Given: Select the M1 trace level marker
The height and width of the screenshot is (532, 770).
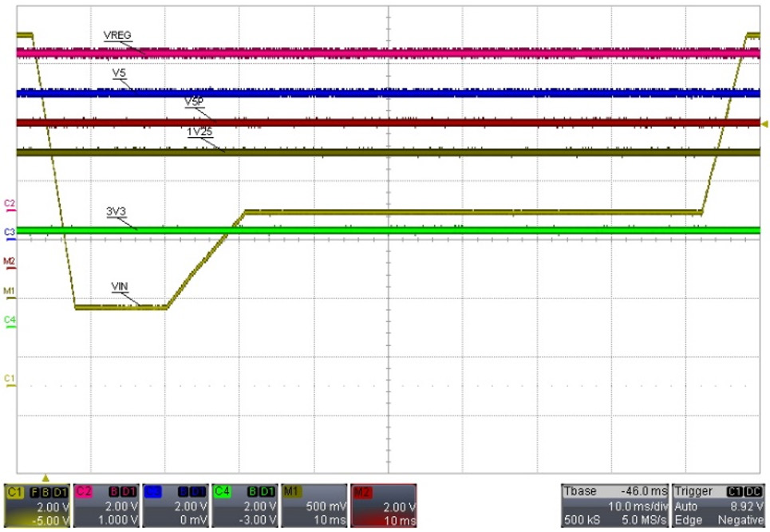Looking at the screenshot, I should (10, 290).
